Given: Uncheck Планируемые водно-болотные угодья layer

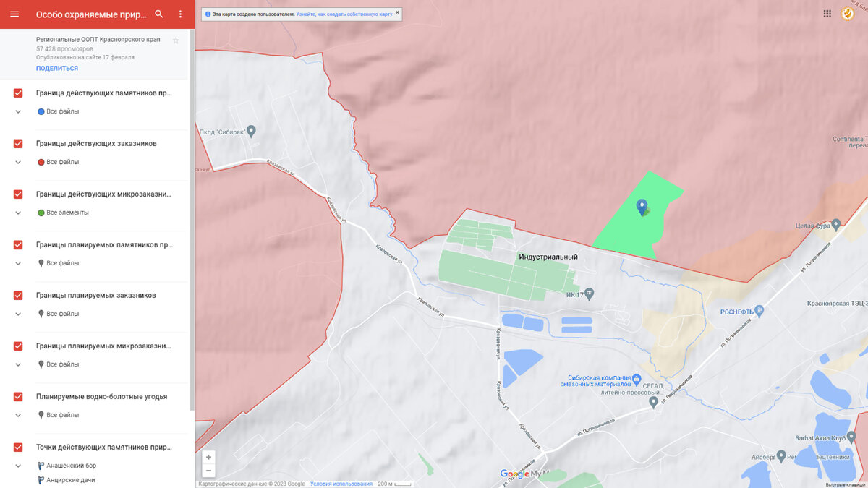Looking at the screenshot, I should pos(18,397).
